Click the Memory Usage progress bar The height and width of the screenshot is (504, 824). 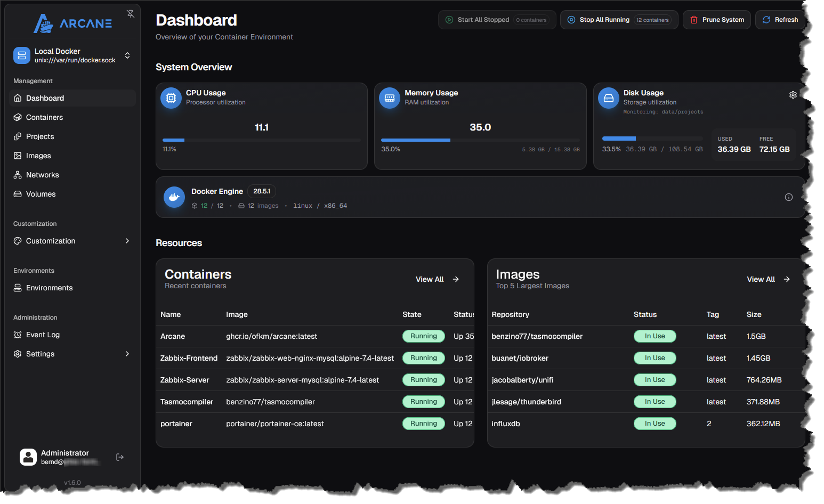480,140
